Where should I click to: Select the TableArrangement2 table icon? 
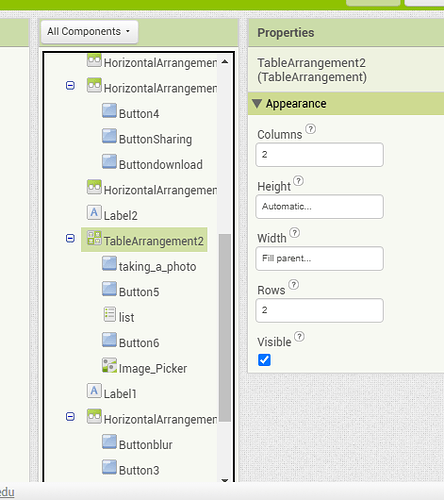[x=94, y=238]
